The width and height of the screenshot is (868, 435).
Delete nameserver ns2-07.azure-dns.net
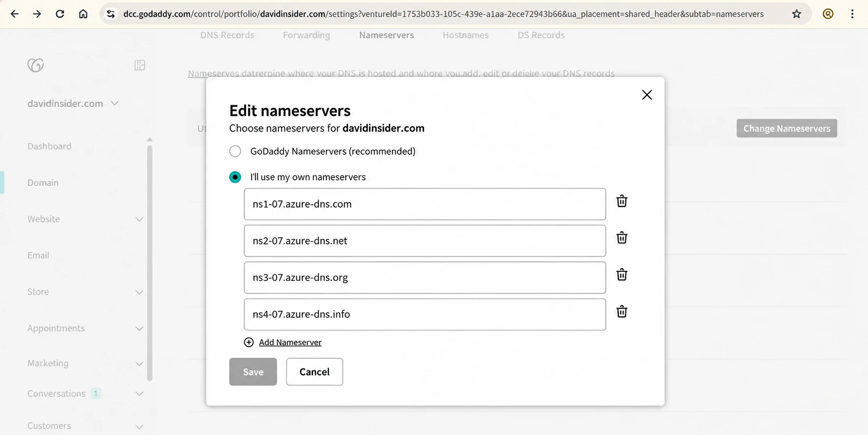(x=622, y=238)
